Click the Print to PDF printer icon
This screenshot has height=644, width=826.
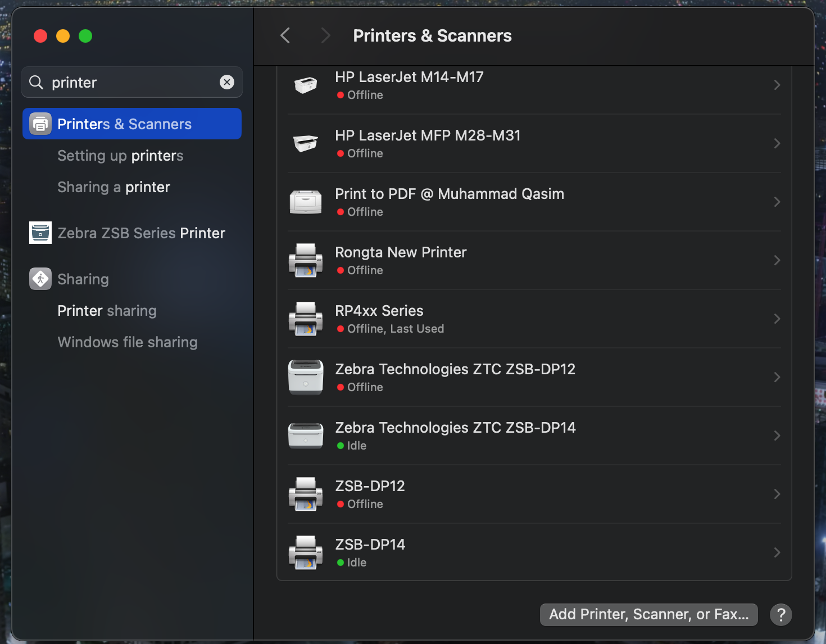coord(306,202)
